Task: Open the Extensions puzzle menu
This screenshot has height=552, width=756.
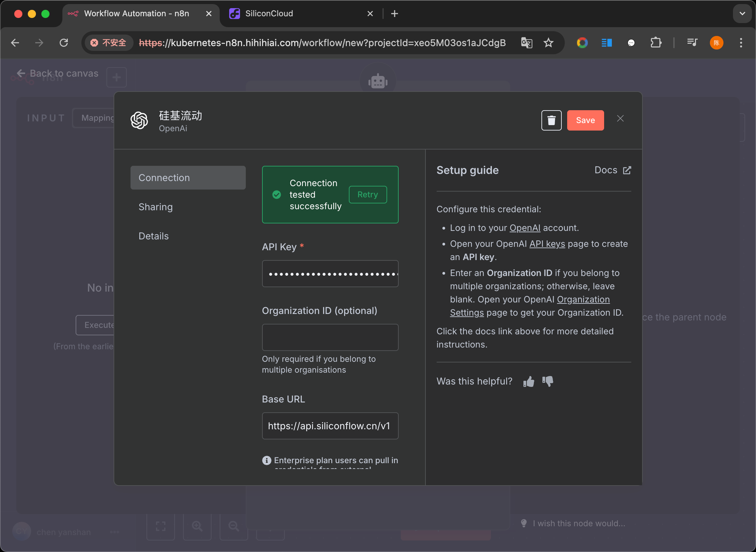Action: tap(656, 43)
